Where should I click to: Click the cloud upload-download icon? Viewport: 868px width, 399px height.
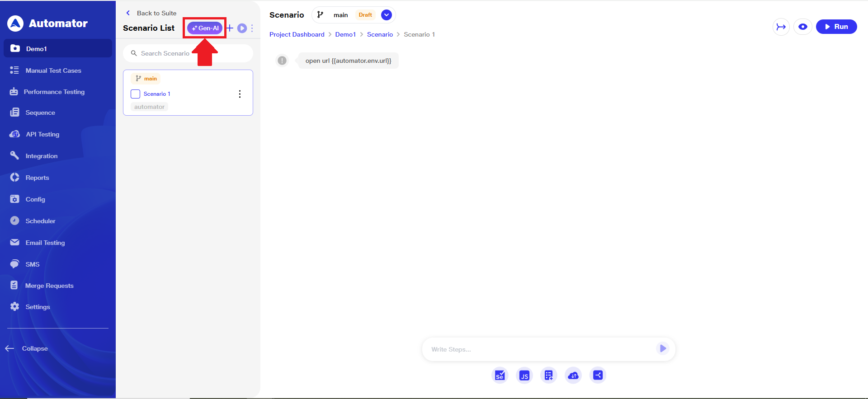[573, 376]
